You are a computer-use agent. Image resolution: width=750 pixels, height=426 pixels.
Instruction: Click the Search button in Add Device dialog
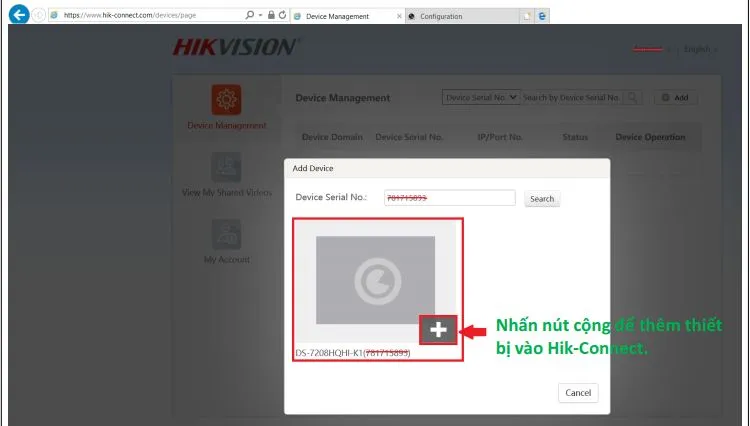[x=542, y=199]
